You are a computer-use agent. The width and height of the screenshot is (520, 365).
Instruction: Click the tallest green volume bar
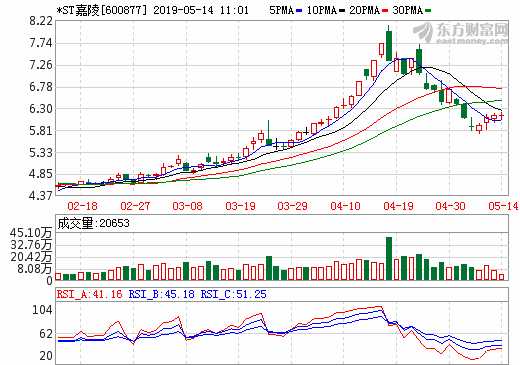(x=389, y=258)
